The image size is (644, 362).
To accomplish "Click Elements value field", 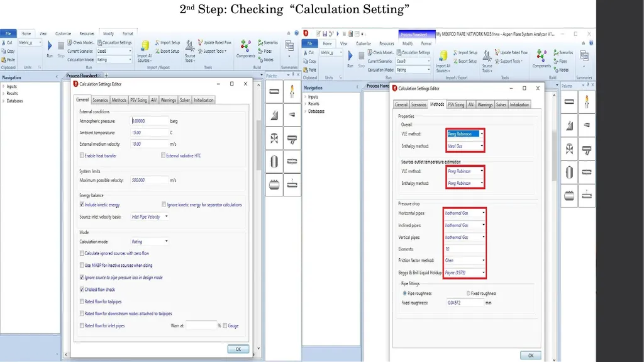I will 465,249.
